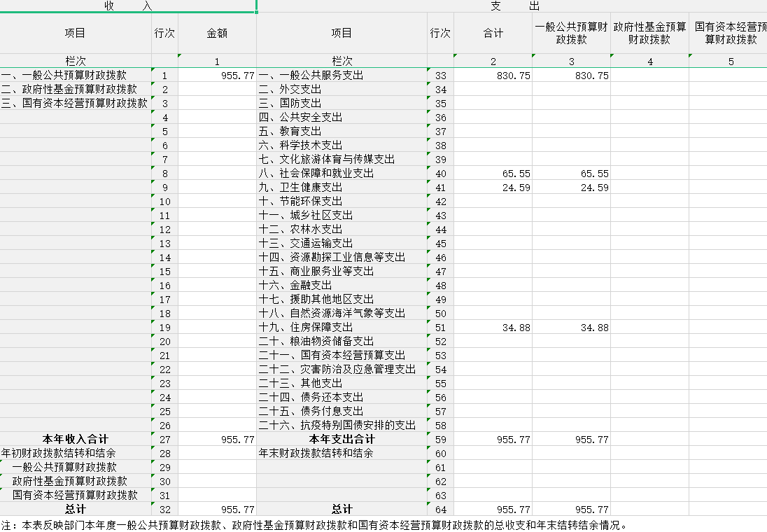Select the 国有资本经营预算财政拨款 column header on the expenditure side
The width and height of the screenshot is (767, 532).
[729, 33]
